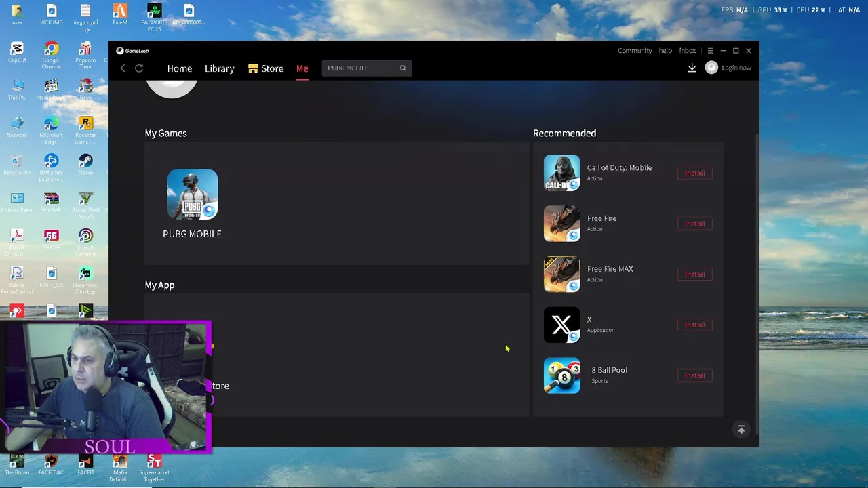This screenshot has height=488, width=868.
Task: Open Supermarket Together desktop shortcut
Action: 154,468
